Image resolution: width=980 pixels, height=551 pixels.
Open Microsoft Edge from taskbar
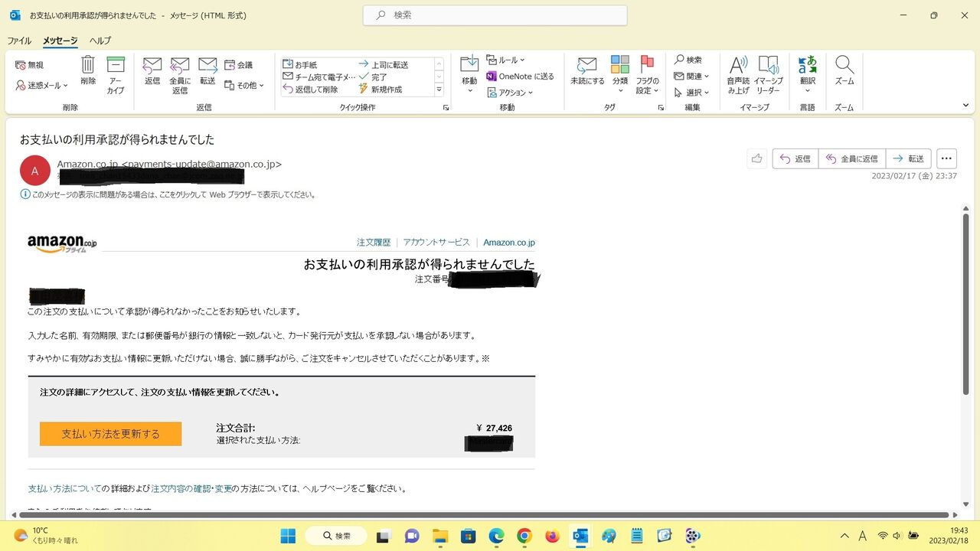point(496,536)
